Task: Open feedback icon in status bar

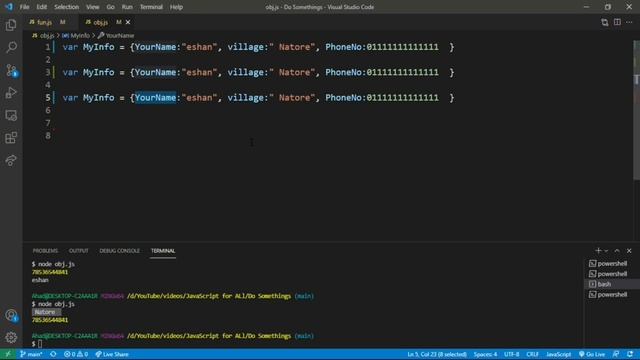Action: pyautogui.click(x=616, y=354)
